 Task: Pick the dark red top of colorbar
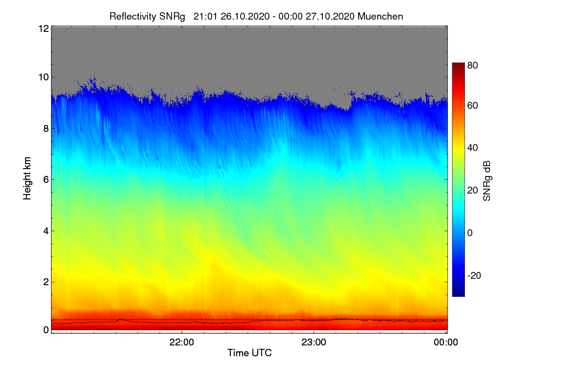(458, 66)
